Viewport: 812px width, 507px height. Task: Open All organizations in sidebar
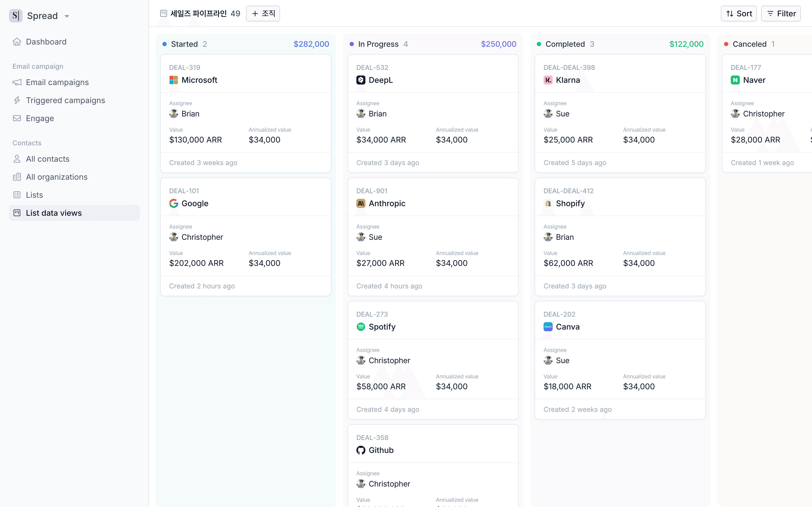[56, 177]
